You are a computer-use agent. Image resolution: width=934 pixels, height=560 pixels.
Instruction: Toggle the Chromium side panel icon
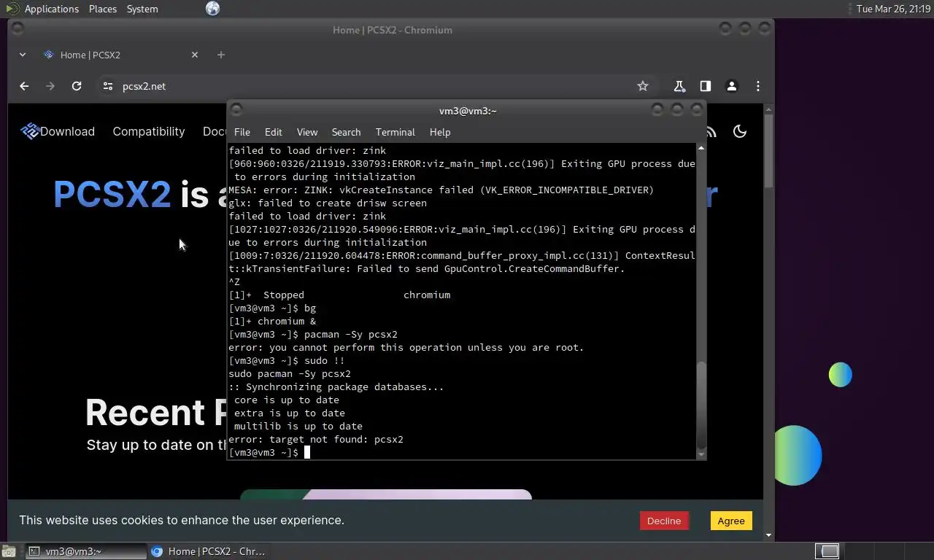[x=706, y=86]
